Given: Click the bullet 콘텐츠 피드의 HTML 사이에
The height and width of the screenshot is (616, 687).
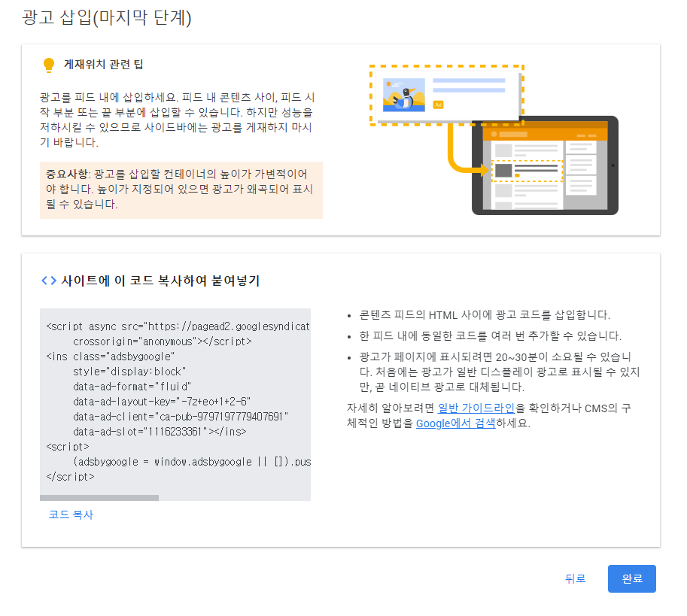Looking at the screenshot, I should [485, 315].
